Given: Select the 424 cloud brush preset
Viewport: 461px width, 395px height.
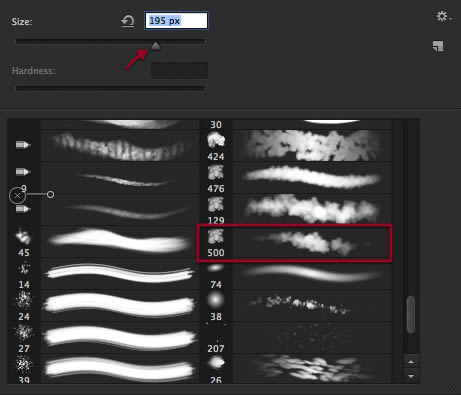Looking at the screenshot, I should pos(295,146).
